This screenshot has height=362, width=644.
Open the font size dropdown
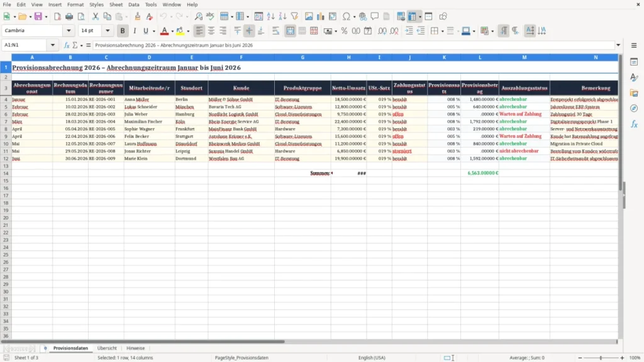[x=108, y=30]
